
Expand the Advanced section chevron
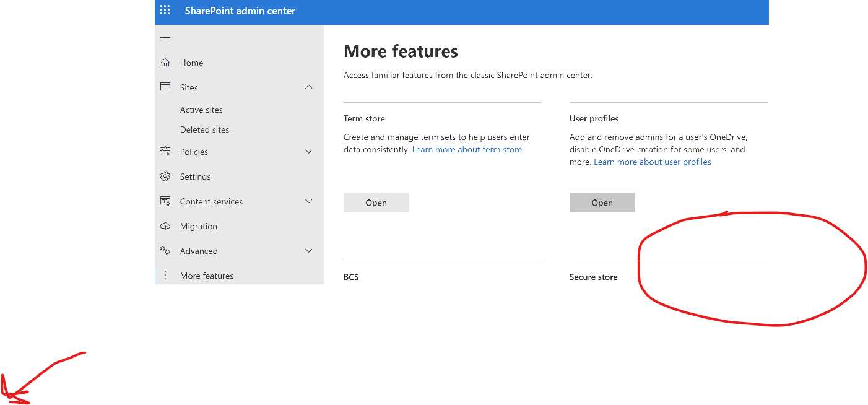click(309, 251)
